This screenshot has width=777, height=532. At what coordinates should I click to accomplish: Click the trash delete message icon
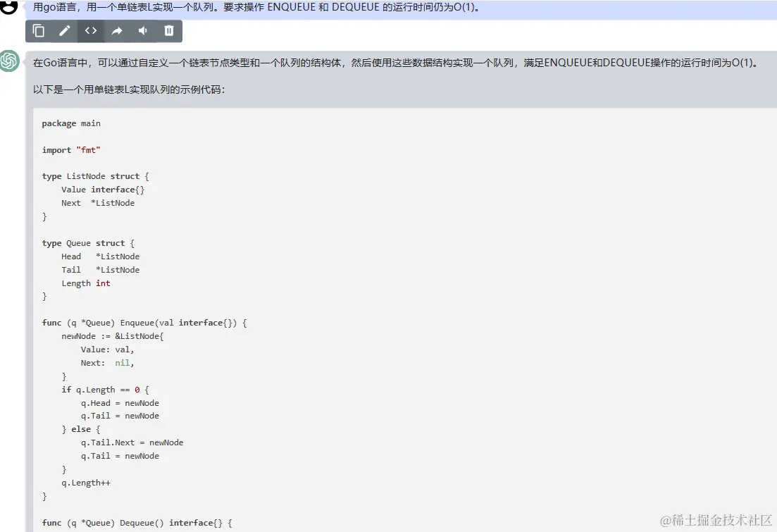click(x=169, y=31)
